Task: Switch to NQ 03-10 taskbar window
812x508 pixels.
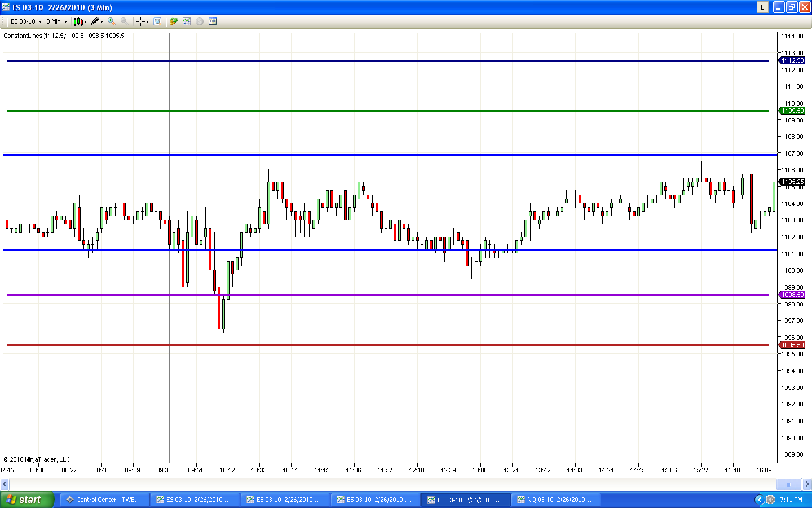Action: click(555, 500)
